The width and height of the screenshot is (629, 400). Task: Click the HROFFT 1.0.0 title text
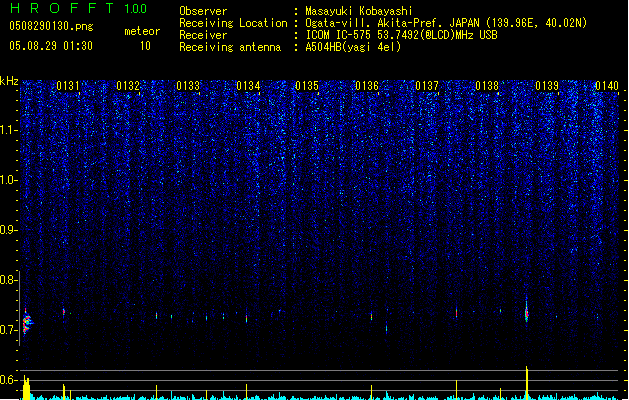click(79, 8)
